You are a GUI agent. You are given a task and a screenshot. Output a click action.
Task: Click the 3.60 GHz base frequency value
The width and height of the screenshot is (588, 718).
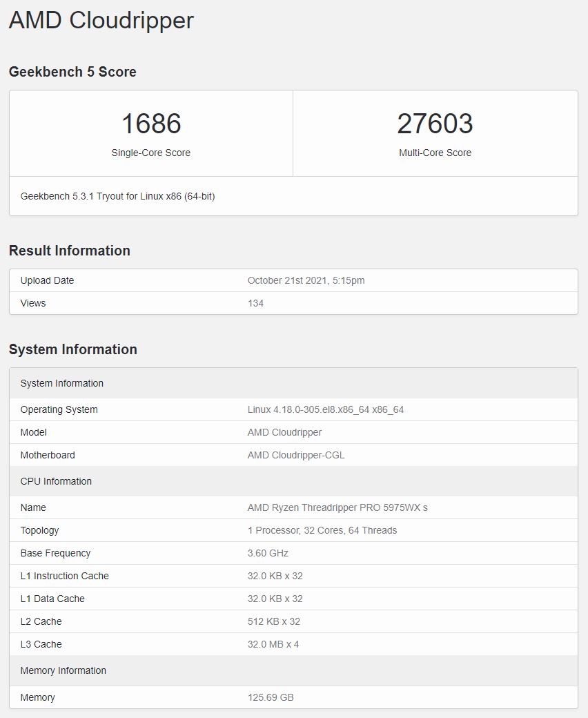coord(268,553)
